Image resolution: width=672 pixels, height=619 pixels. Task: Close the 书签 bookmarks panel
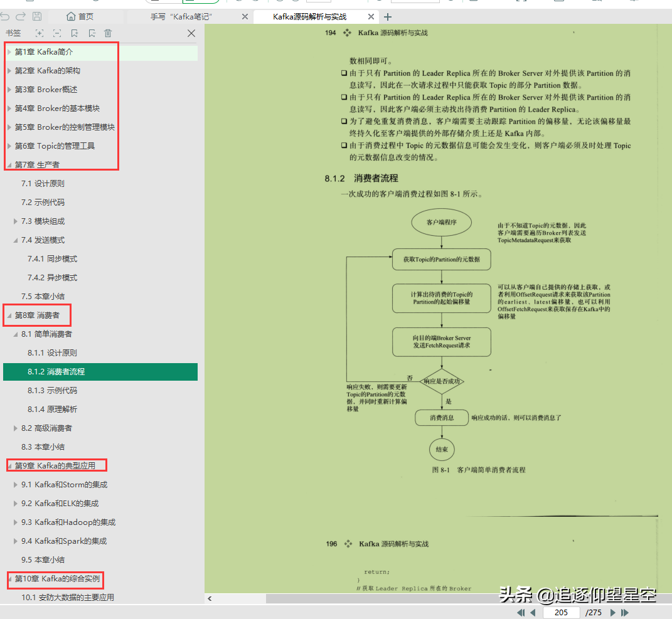pos(191,33)
